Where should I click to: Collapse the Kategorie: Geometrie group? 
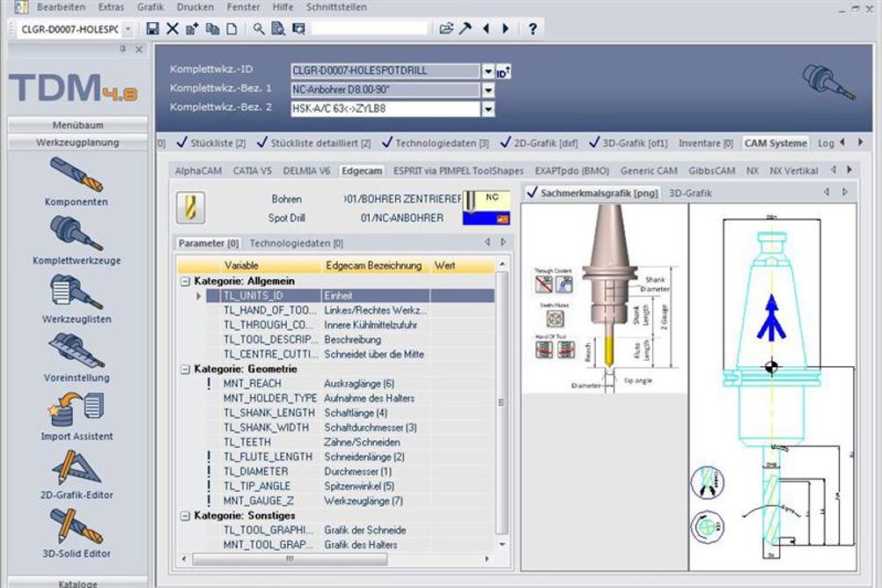pos(185,369)
